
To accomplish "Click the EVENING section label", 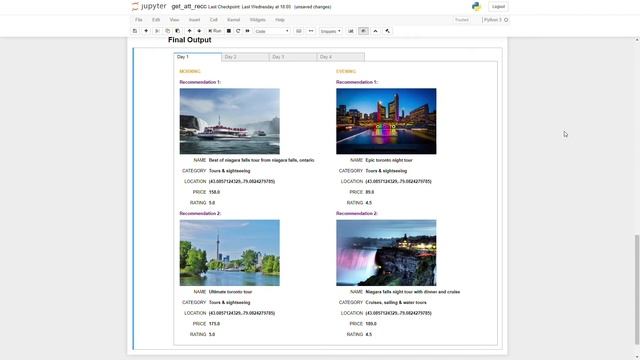I will pos(346,71).
